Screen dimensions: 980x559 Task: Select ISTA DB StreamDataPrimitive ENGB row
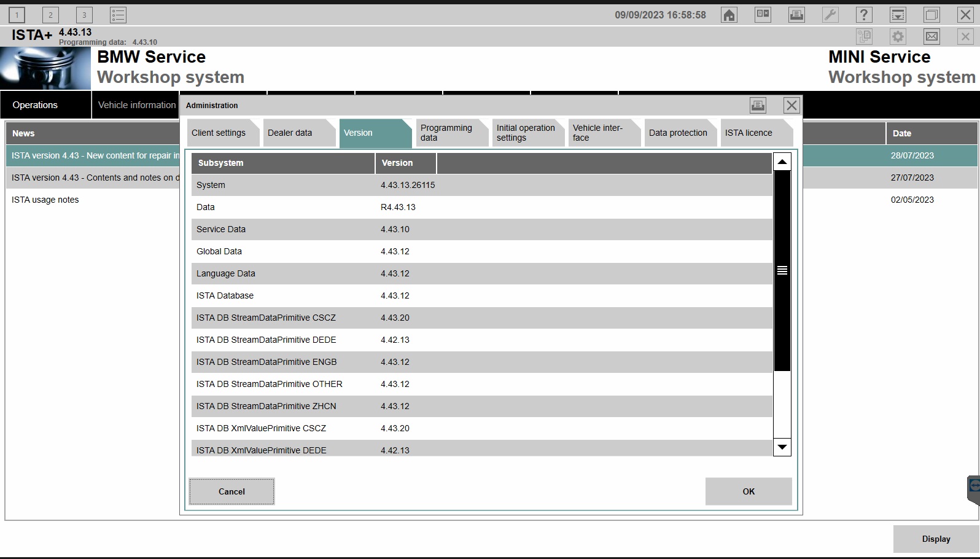(x=482, y=362)
